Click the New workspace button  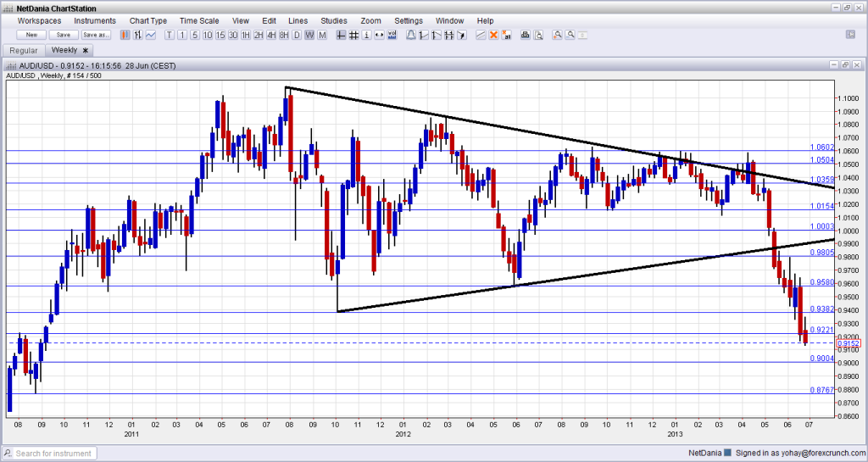point(31,35)
